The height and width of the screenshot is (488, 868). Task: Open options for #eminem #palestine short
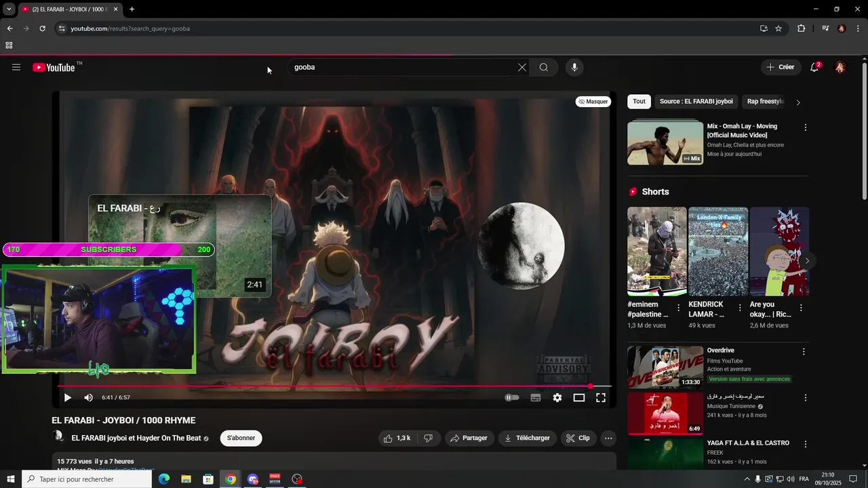[x=678, y=308]
